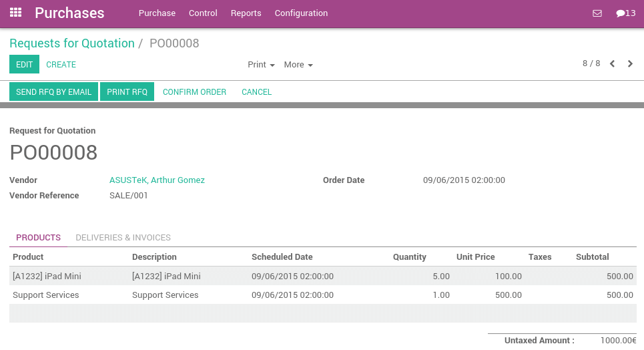Expand the Print dropdown
Image resolution: width=644 pixels, height=350 pixels.
coord(261,65)
